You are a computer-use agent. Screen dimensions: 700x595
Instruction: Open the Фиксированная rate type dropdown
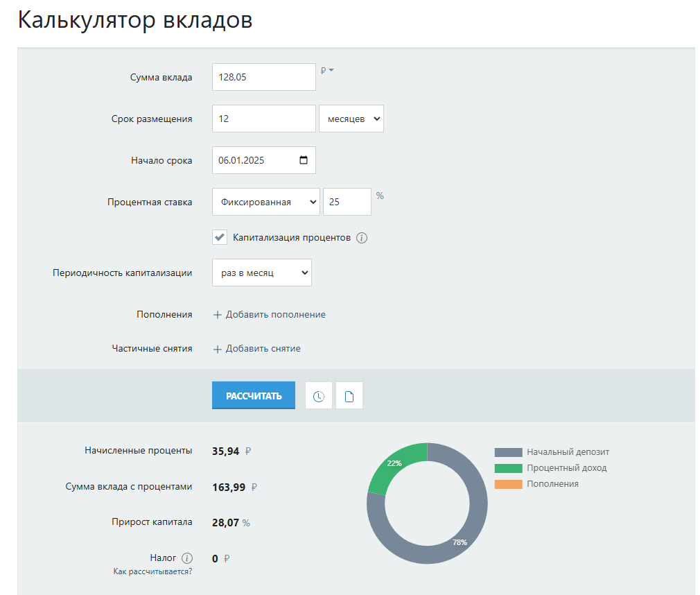tap(265, 202)
